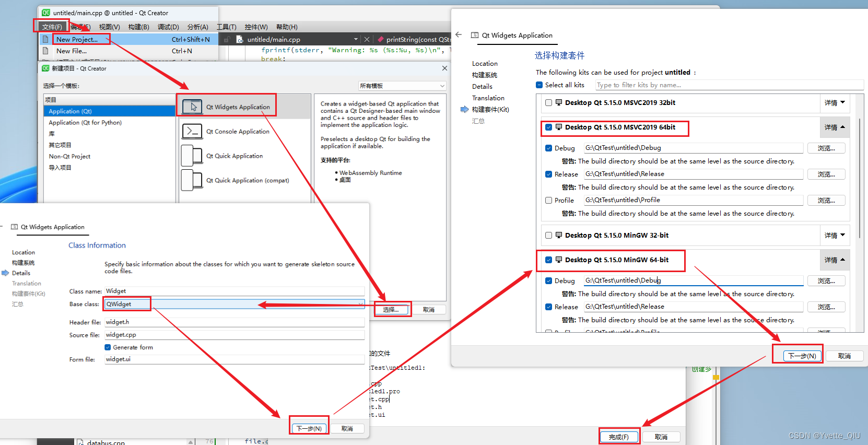Expand 详情 for the MSVC2019 32bit kit
This screenshot has width=868, height=445.
click(835, 103)
